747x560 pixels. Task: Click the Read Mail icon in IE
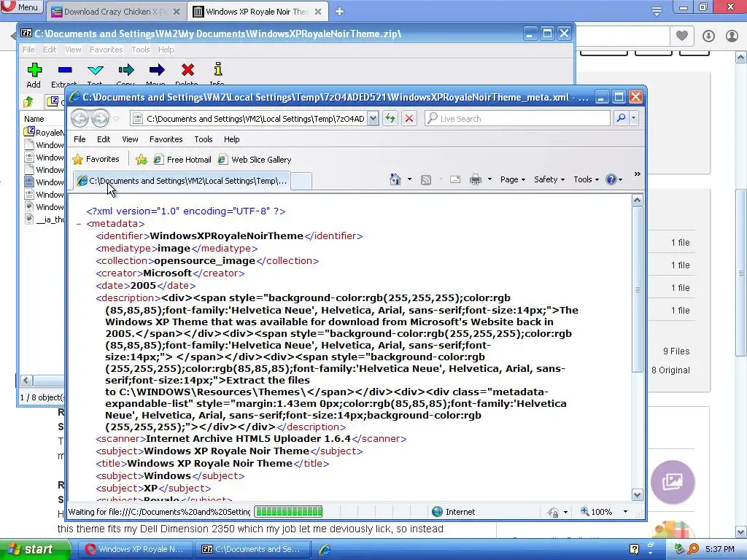455,179
